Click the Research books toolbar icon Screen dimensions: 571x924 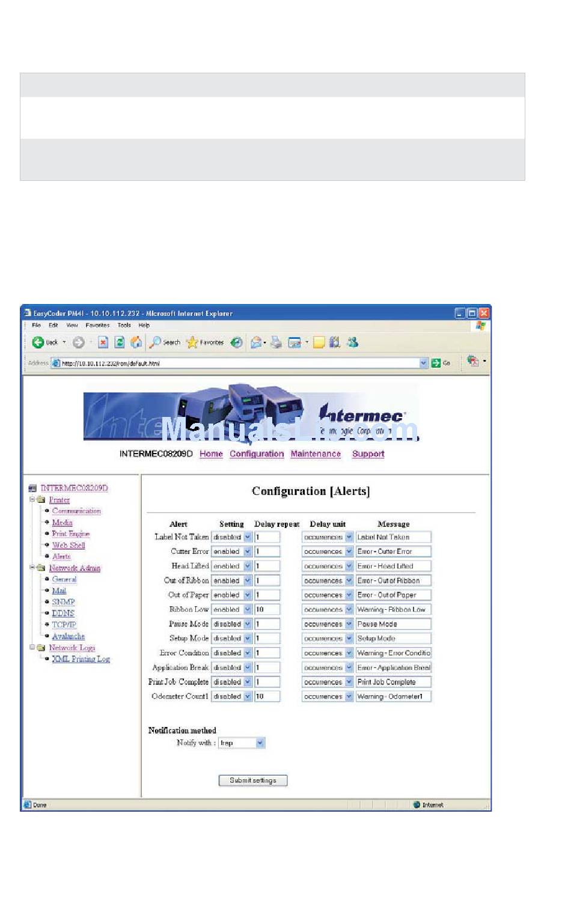click(x=335, y=342)
